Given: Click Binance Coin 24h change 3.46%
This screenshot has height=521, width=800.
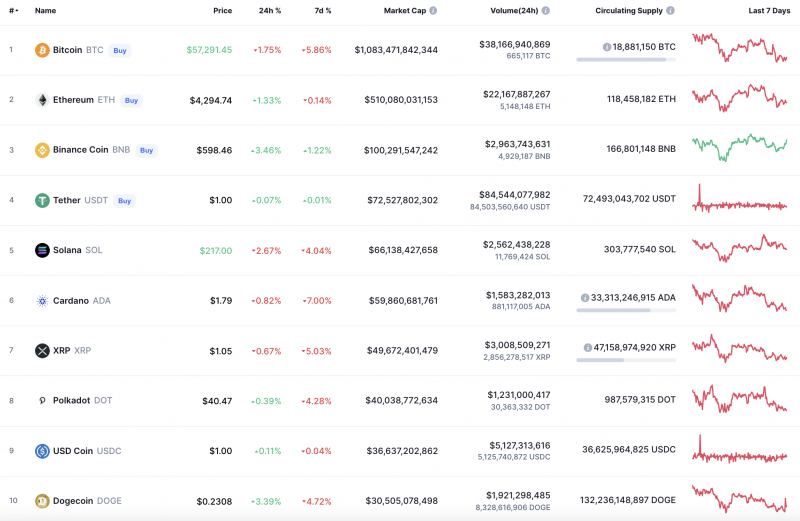Looking at the screenshot, I should [x=266, y=151].
